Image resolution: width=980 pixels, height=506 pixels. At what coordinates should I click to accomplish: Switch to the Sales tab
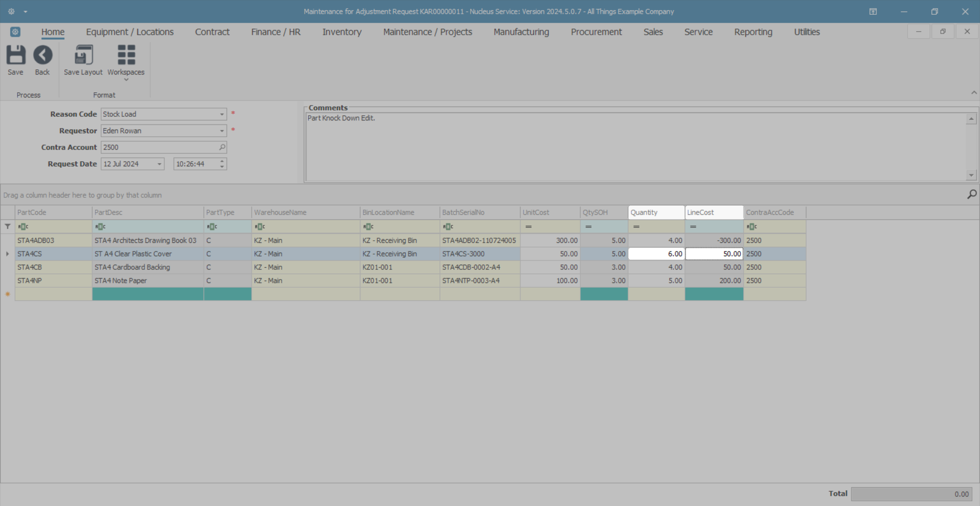coord(653,32)
